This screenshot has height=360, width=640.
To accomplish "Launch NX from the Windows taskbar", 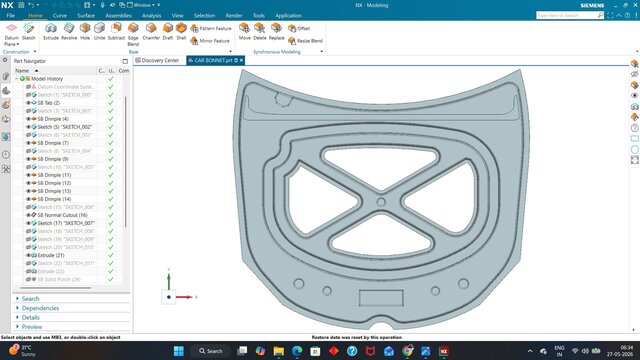I will [x=444, y=351].
